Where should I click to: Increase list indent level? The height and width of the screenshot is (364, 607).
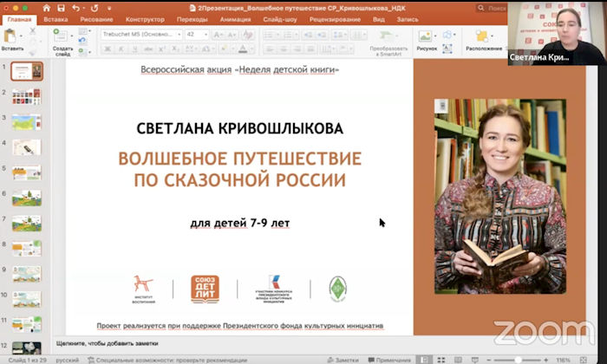pyautogui.click(x=322, y=35)
